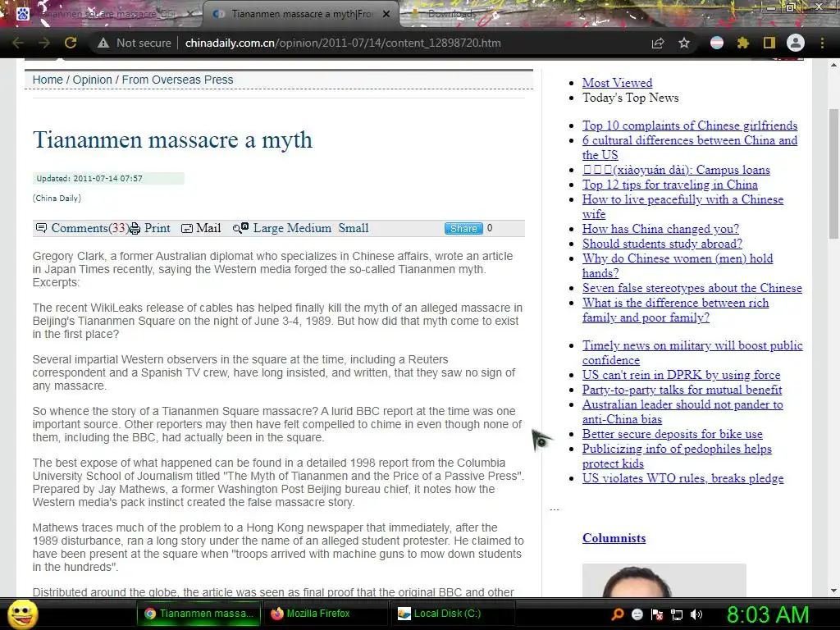
Task: Close the Tiananmen square massacre Baidu tab
Action: click(190, 14)
